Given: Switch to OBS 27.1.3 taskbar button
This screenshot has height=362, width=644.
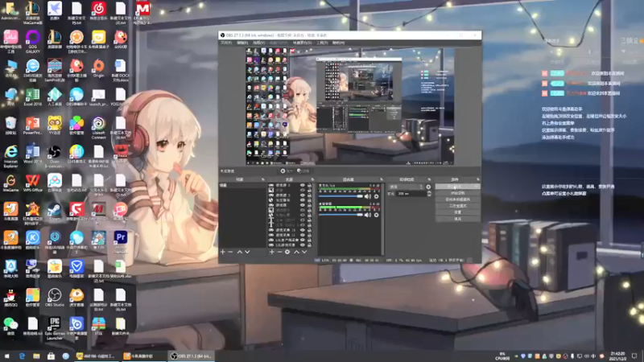Looking at the screenshot, I should (192, 356).
